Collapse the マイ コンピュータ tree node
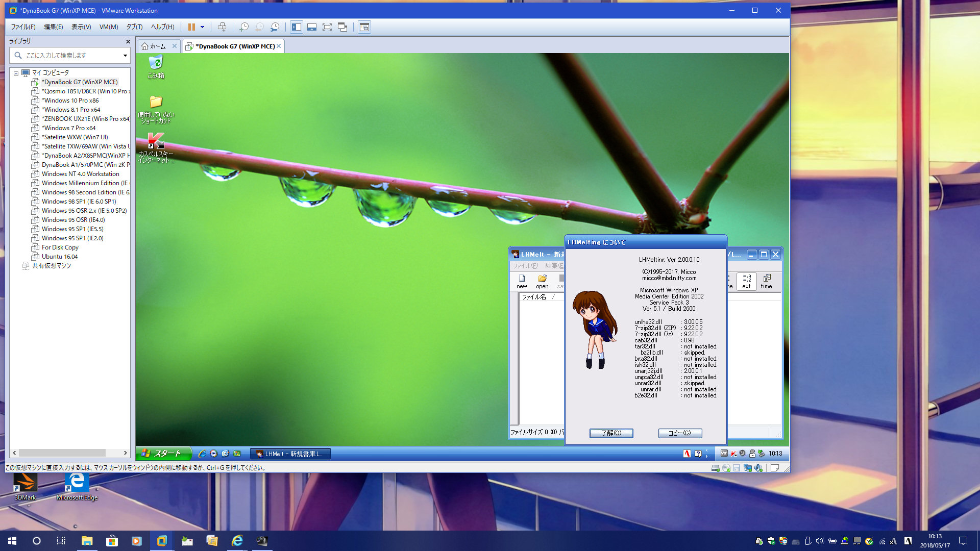Viewport: 980px width, 551px height. pyautogui.click(x=16, y=73)
